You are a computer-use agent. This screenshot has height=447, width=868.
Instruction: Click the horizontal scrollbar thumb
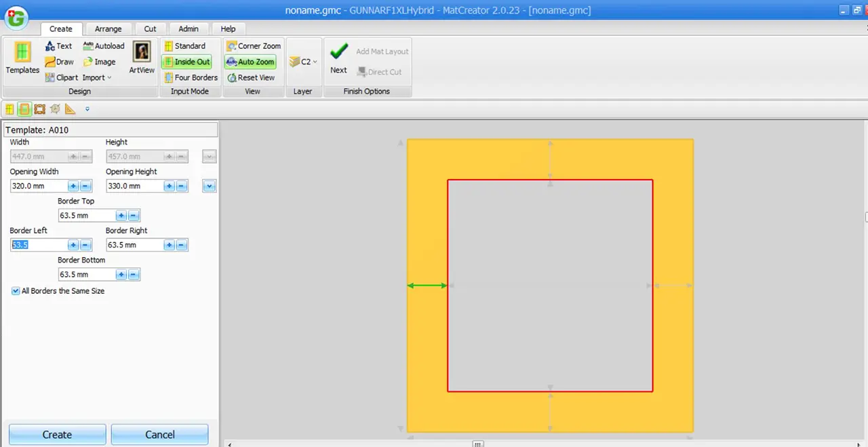click(477, 444)
